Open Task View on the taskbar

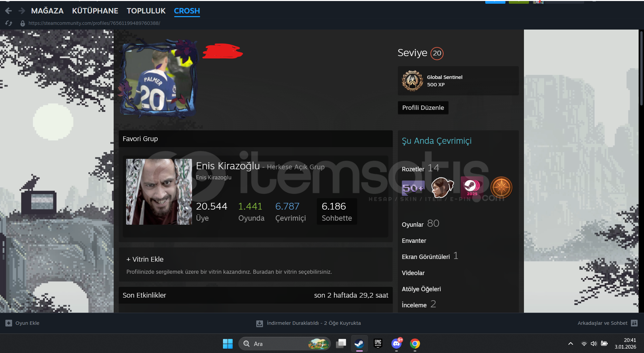point(341,344)
